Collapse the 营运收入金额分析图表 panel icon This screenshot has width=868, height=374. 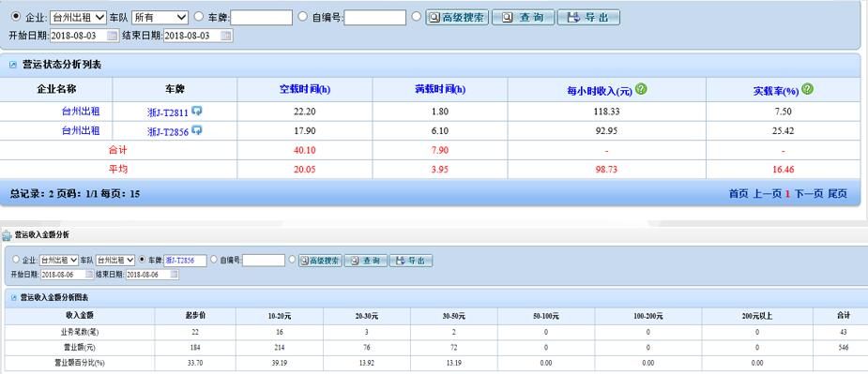13,297
